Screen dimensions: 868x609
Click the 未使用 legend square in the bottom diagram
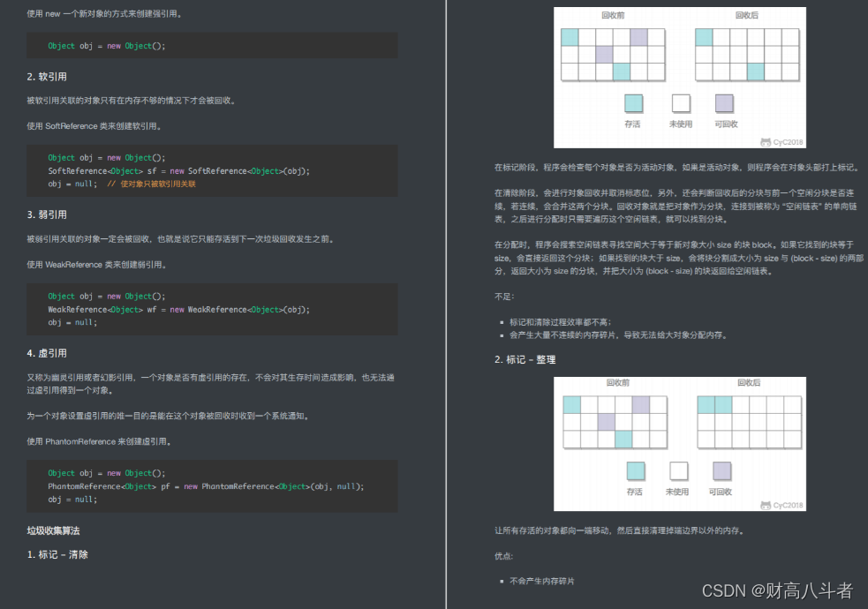[x=680, y=470]
